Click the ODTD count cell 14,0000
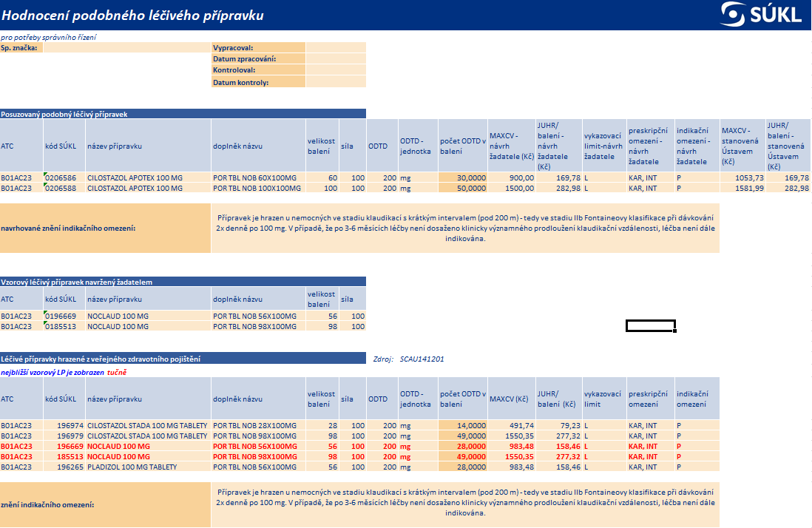 (463, 425)
